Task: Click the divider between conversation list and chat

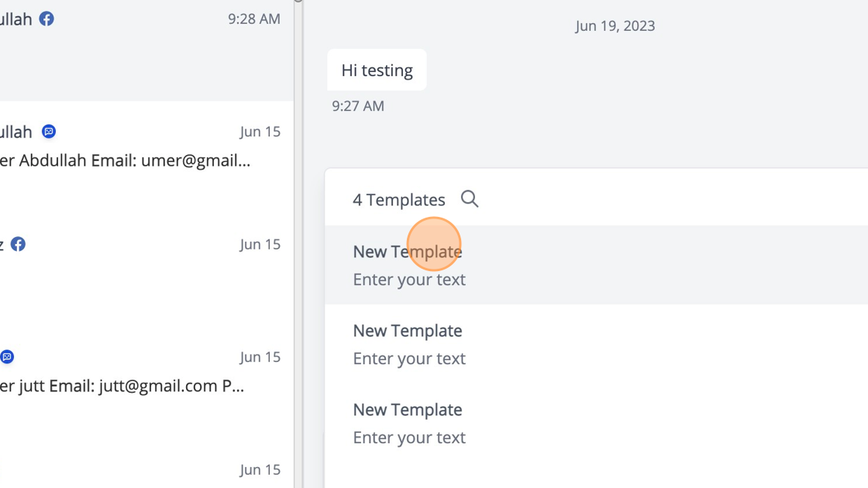Action: coord(298,244)
